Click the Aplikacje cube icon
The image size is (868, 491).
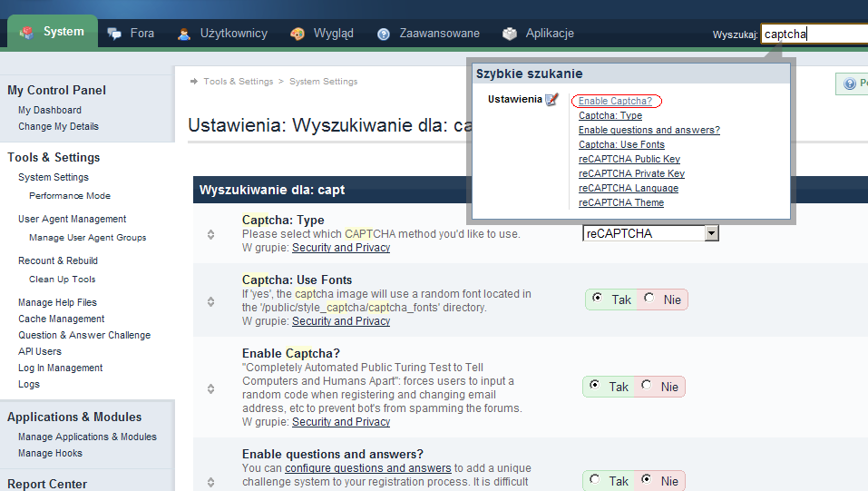tap(510, 34)
